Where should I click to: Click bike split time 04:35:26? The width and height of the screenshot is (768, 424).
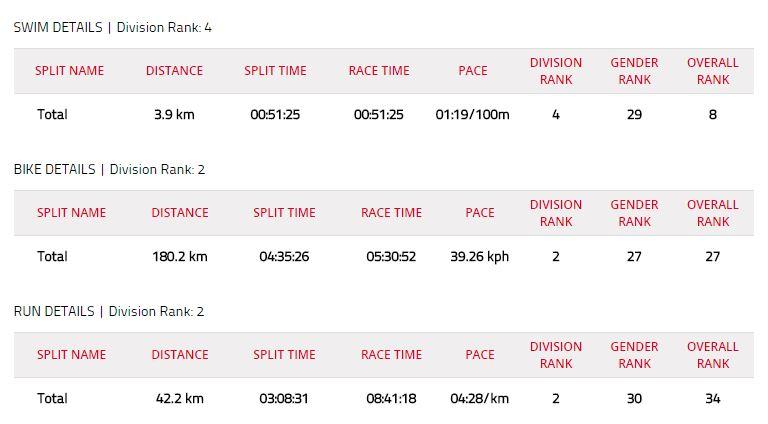pyautogui.click(x=284, y=257)
